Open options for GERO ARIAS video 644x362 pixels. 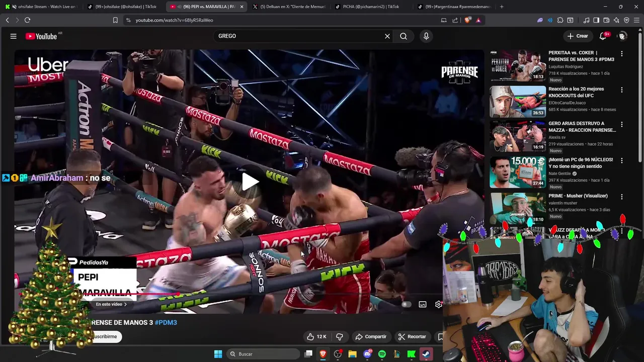click(x=622, y=124)
